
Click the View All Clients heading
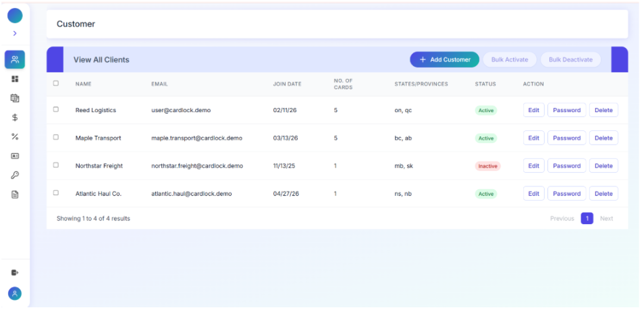pos(101,59)
